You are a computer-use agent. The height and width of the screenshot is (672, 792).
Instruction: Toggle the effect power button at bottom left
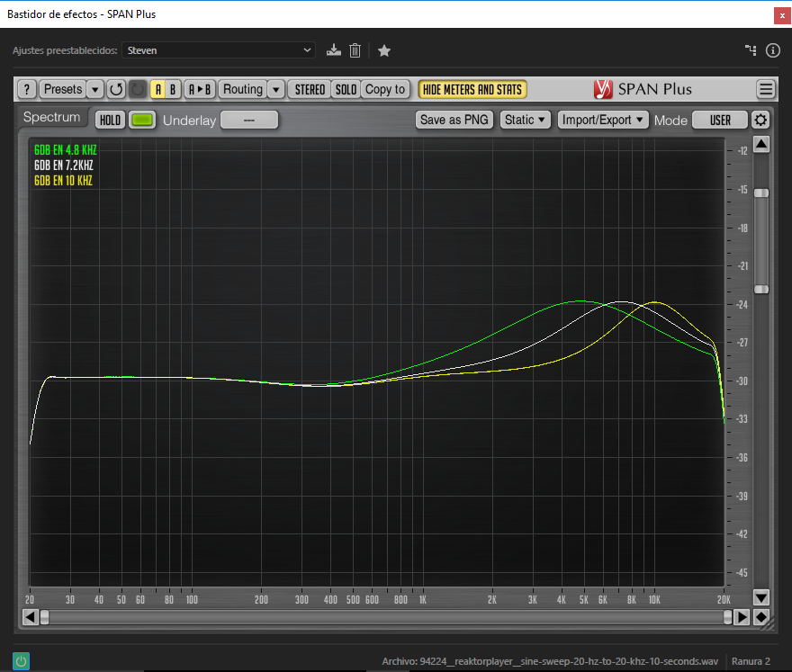(22, 661)
